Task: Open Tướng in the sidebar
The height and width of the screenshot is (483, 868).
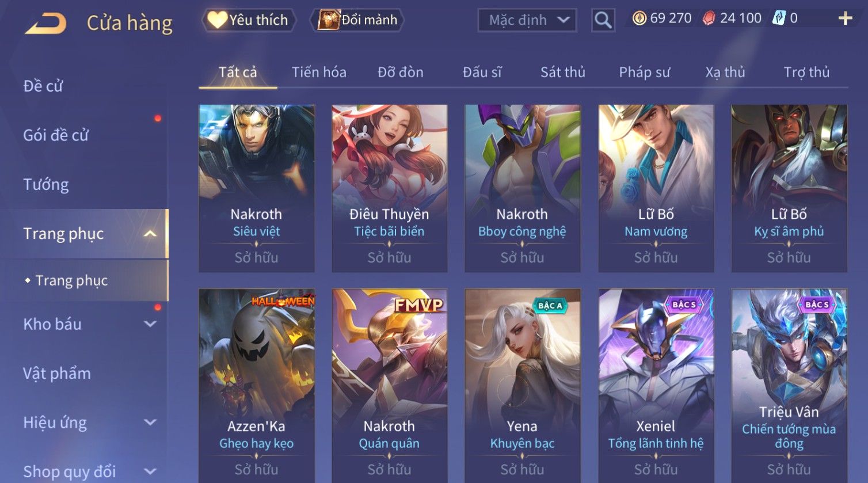Action: coord(46,185)
